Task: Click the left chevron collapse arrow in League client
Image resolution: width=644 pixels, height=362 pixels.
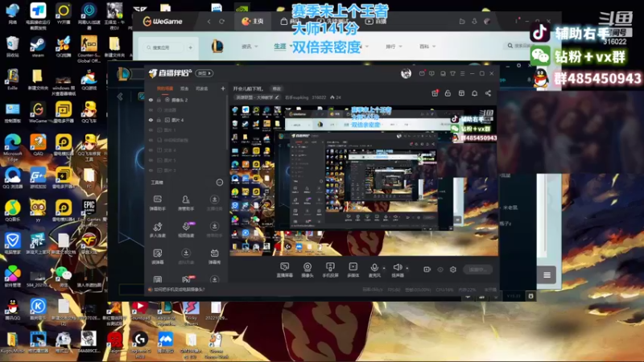Action: [x=120, y=97]
